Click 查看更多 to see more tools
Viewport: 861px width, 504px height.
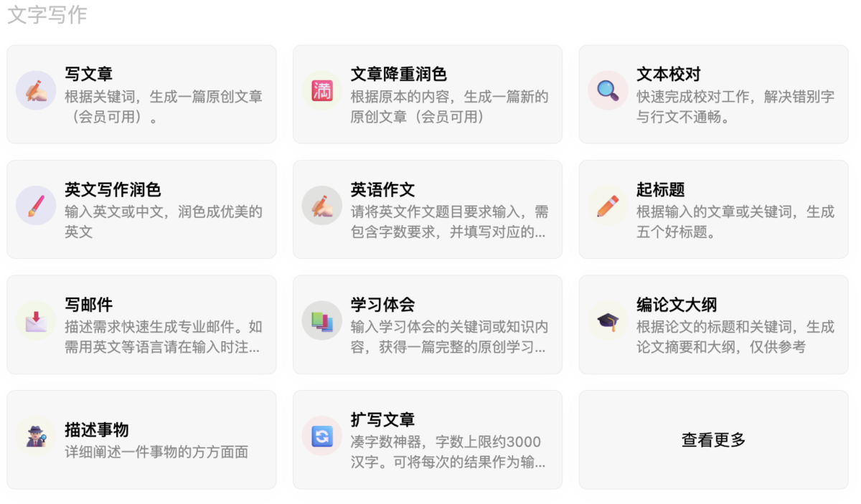click(x=712, y=439)
